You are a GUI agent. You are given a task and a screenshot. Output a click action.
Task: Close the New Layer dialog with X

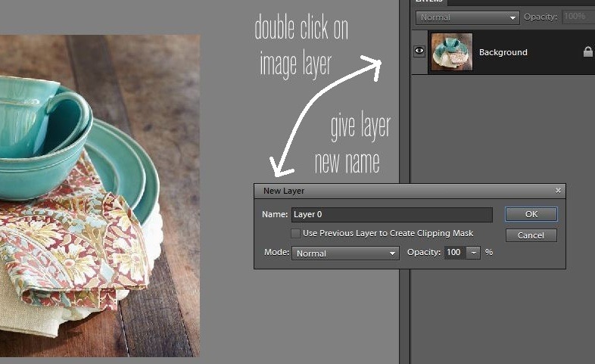pos(558,191)
